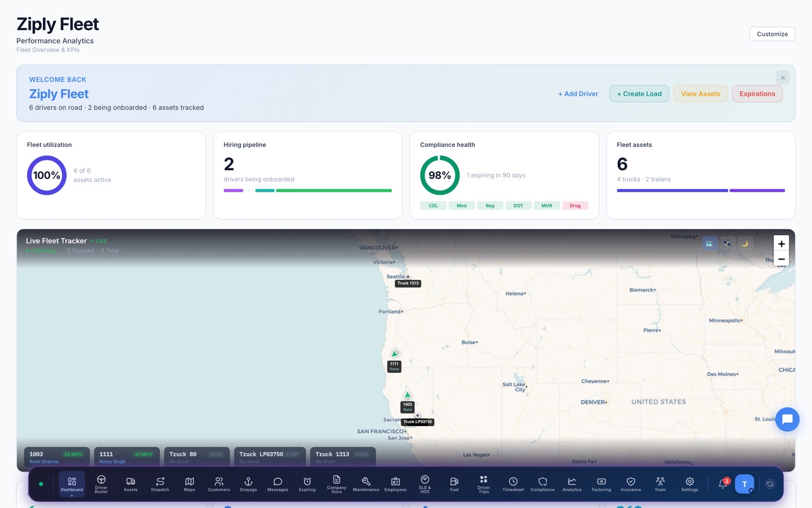
Task: Open Compliance in the dock
Action: point(543,484)
